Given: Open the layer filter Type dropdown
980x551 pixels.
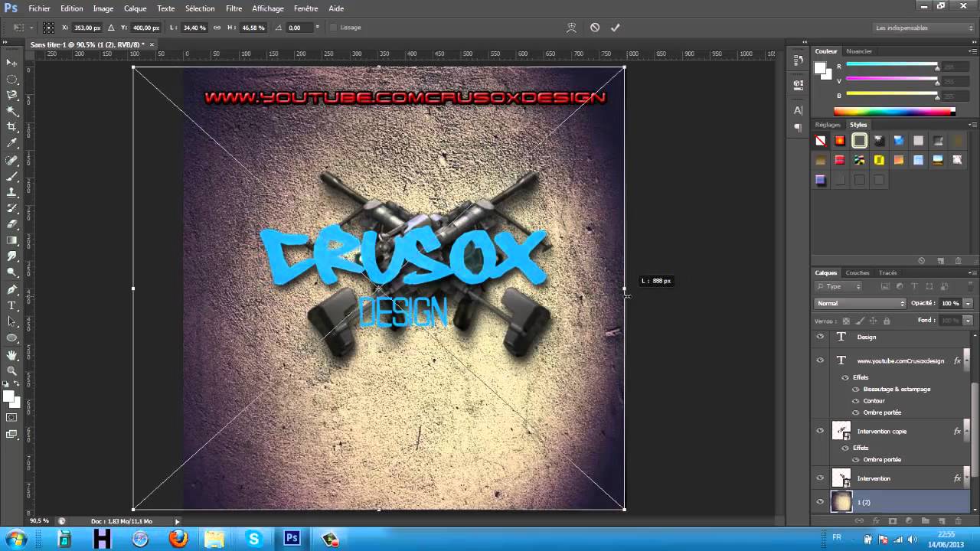Looking at the screenshot, I should 839,286.
